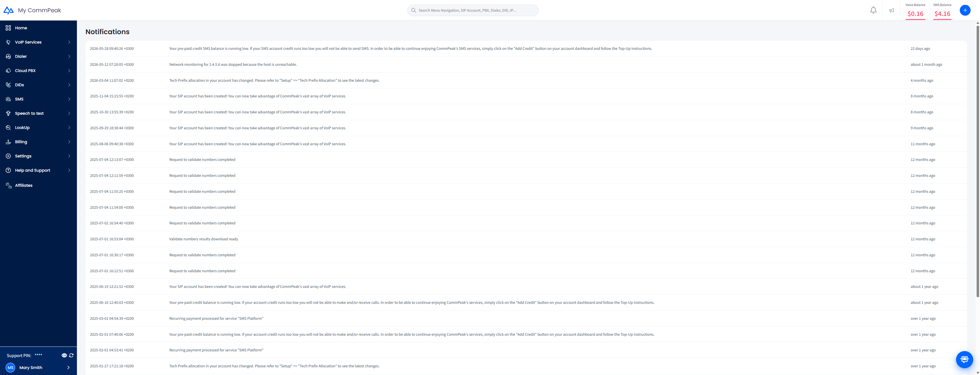Click the Cloud PBX icon
The image size is (980, 375).
pyautogui.click(x=8, y=71)
